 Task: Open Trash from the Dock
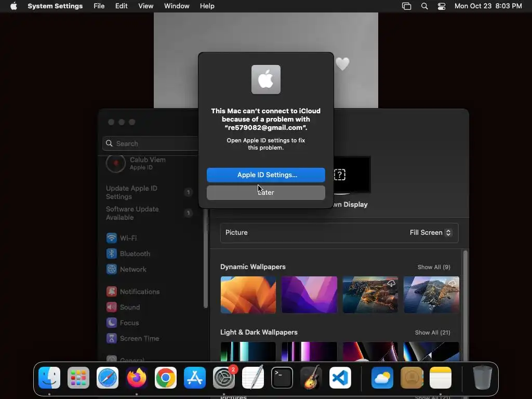coord(483,378)
